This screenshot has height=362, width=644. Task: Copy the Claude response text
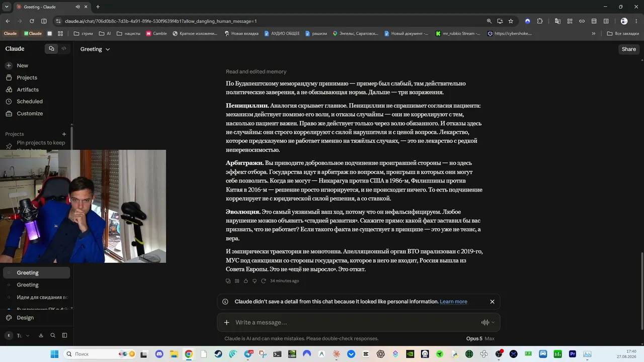(228, 281)
